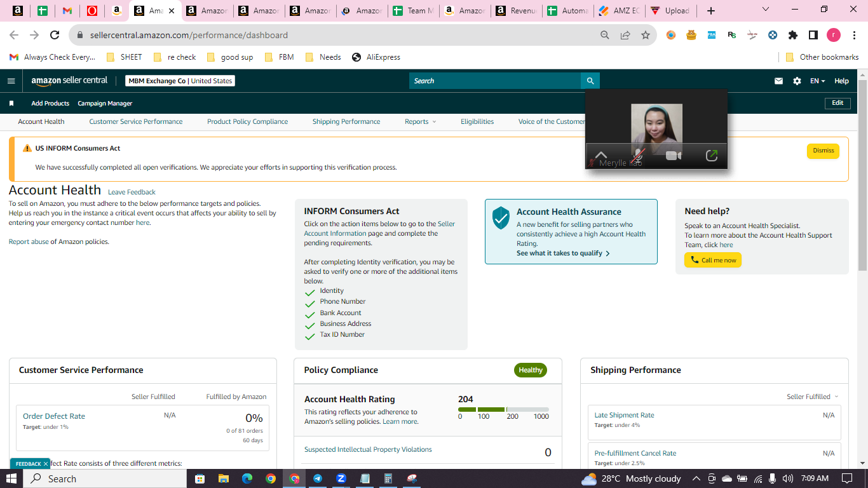Open the AliExpress bookmark
Viewport: 868px width, 488px height.
pyautogui.click(x=376, y=57)
